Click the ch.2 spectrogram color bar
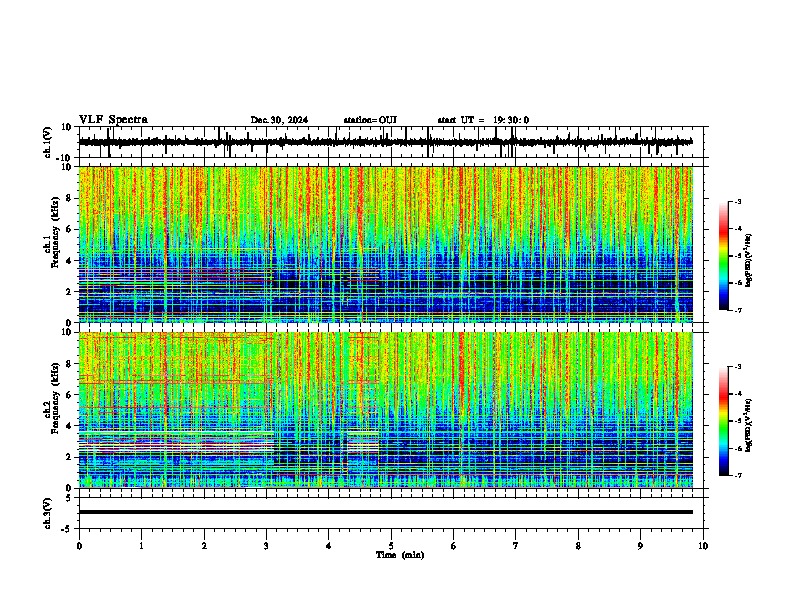792x612 pixels. click(x=724, y=421)
